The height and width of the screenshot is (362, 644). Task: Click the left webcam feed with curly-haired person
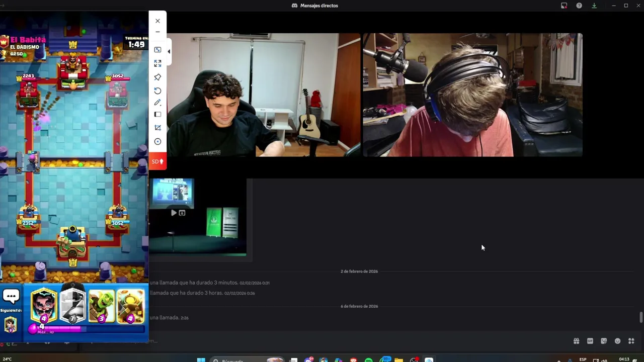point(264,95)
